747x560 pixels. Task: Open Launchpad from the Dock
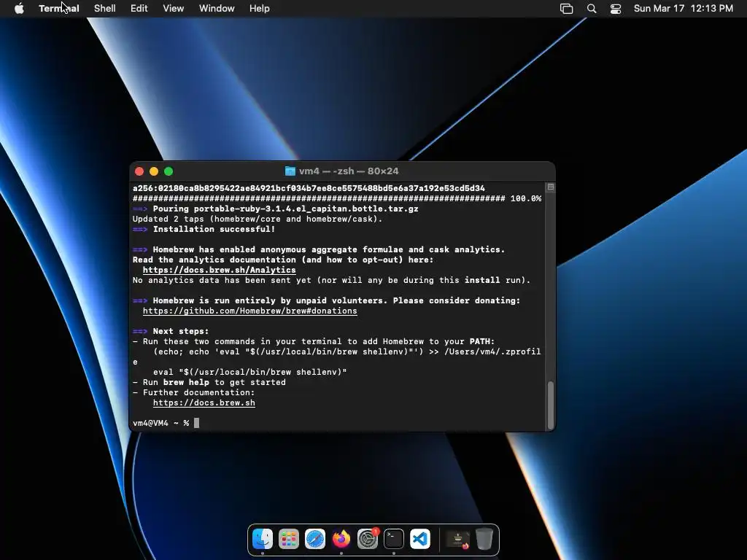click(289, 539)
